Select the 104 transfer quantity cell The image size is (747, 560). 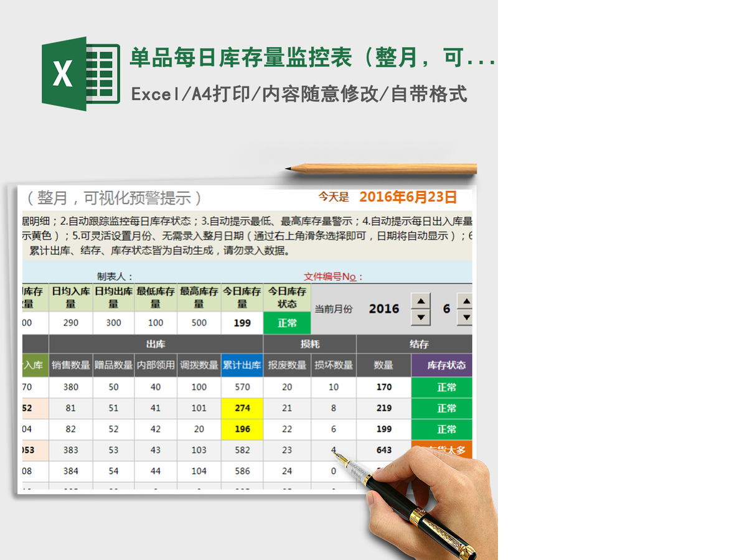pos(199,471)
